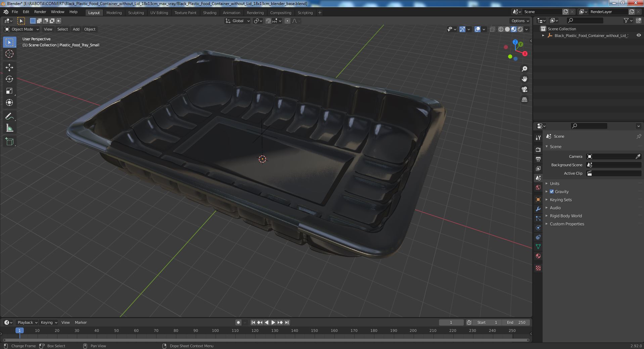Switch to rendered shading

click(520, 29)
